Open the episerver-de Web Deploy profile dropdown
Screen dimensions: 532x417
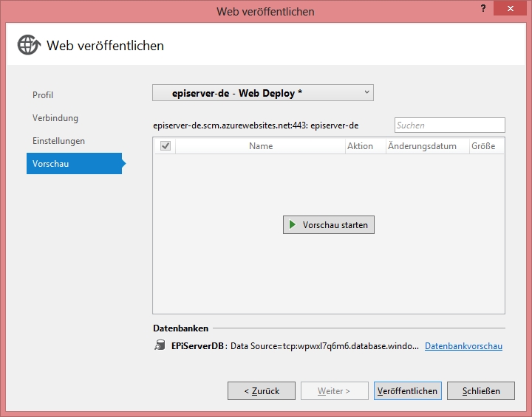[262, 93]
